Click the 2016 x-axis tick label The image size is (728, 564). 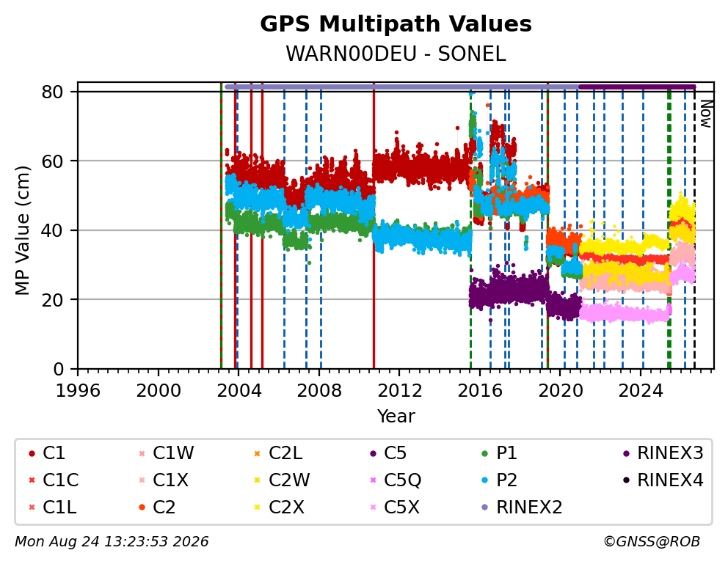click(480, 391)
